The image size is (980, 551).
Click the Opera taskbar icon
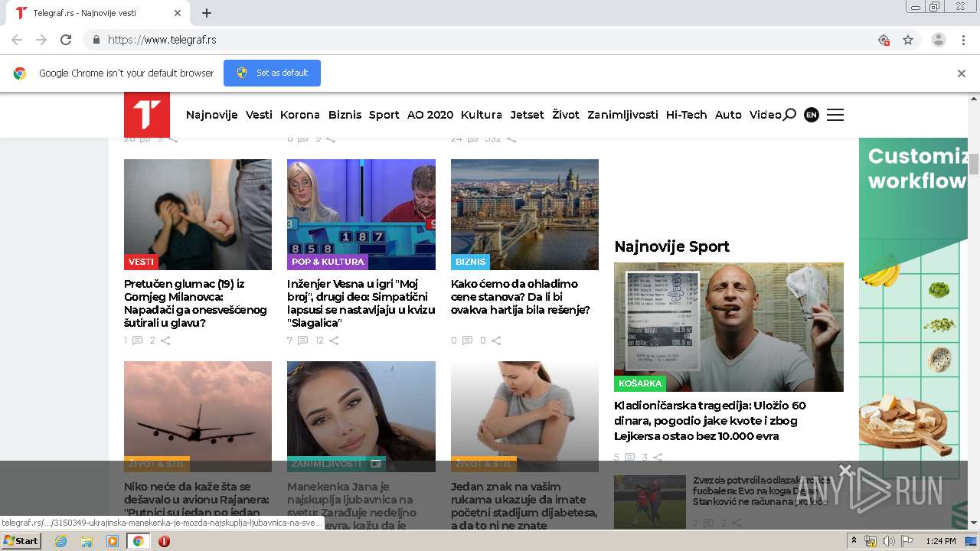tap(164, 541)
